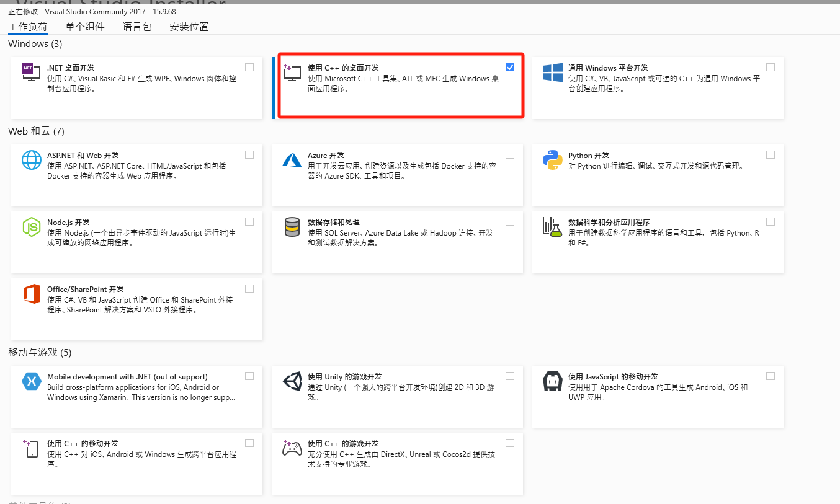Viewport: 840px width, 504px height.
Task: Click the 数据存储和处理 database icon
Action: (292, 227)
